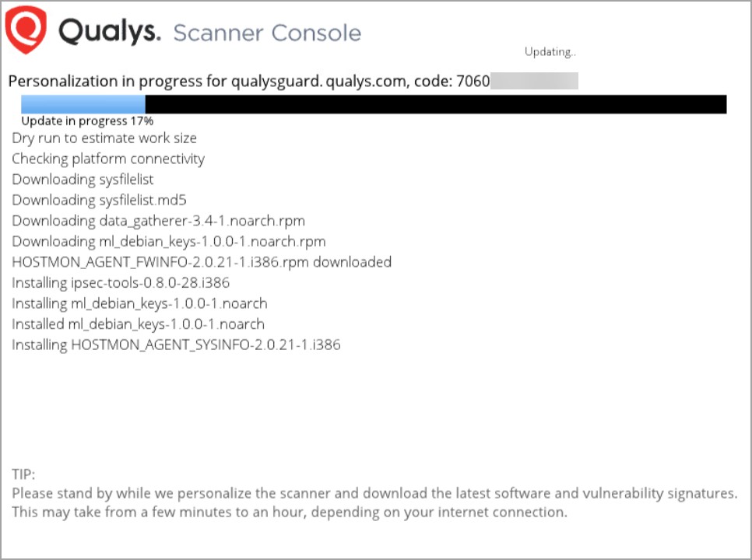Click the Downloading sysfilelist log entry
Image resolution: width=752 pixels, height=560 pixels.
click(x=83, y=180)
